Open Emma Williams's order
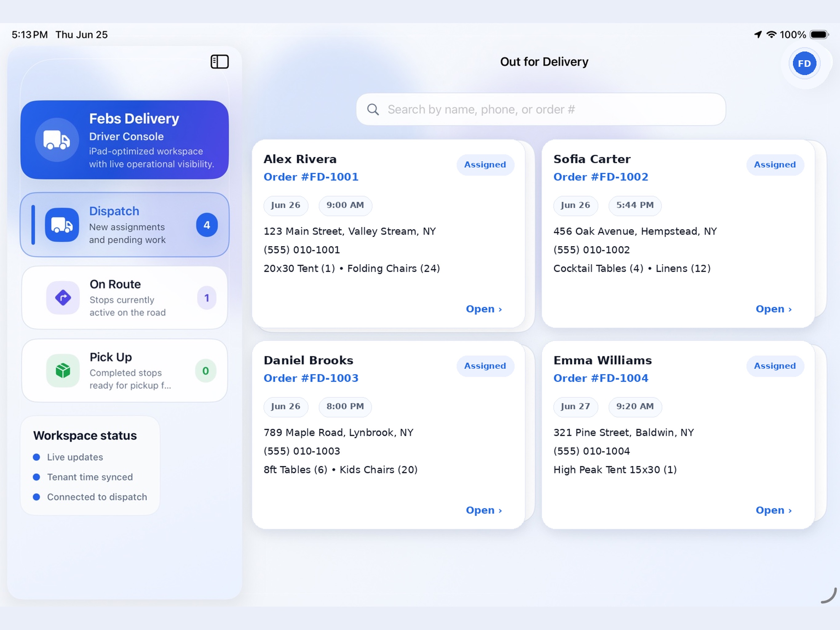840x630 pixels. 774,510
